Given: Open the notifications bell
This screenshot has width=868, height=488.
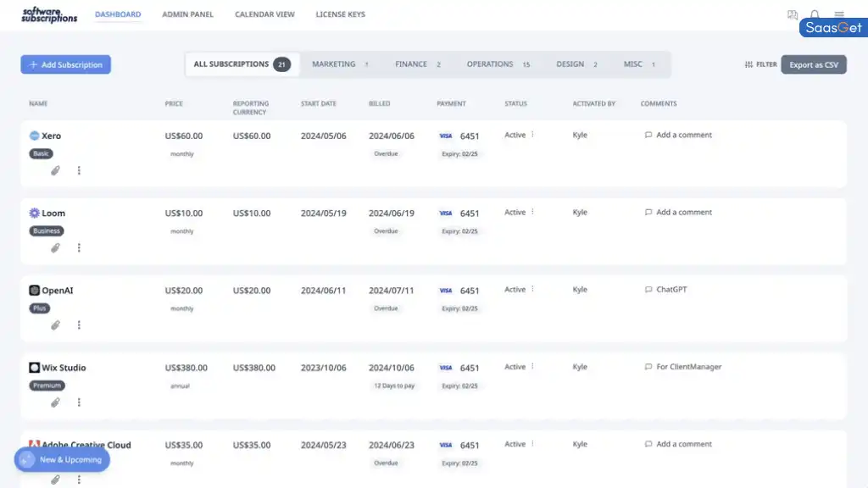Looking at the screenshot, I should pyautogui.click(x=814, y=14).
